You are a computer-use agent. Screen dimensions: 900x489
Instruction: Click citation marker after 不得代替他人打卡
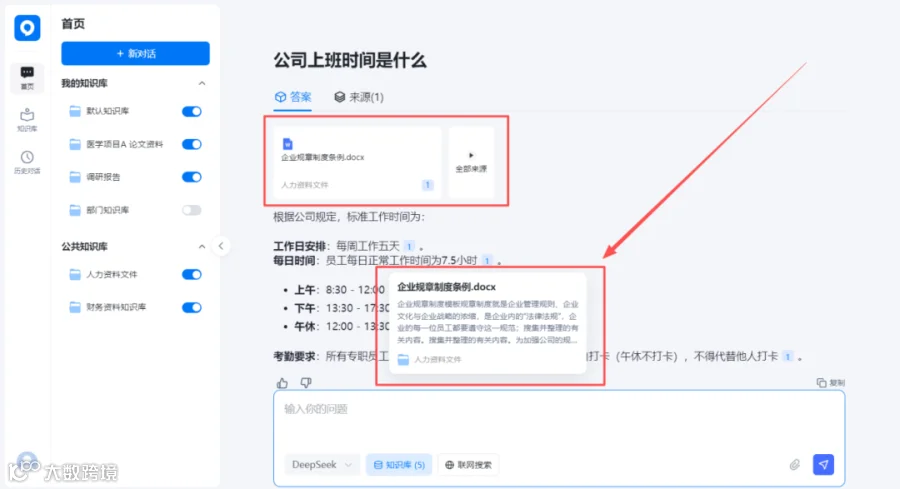click(x=788, y=356)
